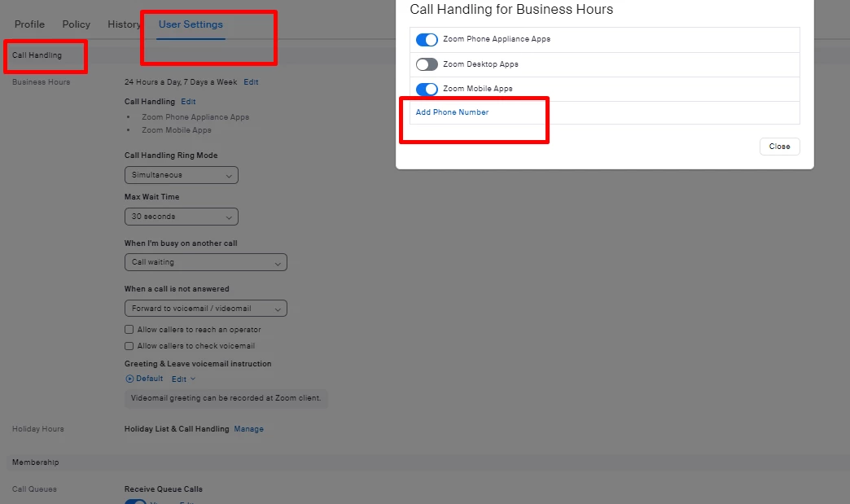The image size is (850, 504).
Task: Open Max Wait Time 30 seconds dropdown
Action: pos(181,217)
